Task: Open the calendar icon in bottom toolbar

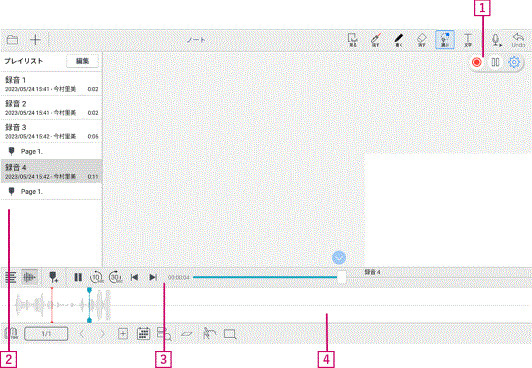Action: [144, 334]
